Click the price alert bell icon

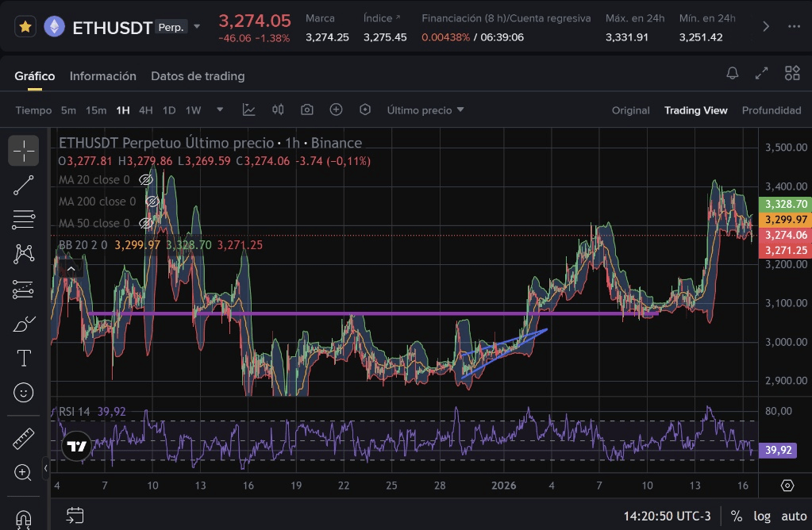point(733,74)
